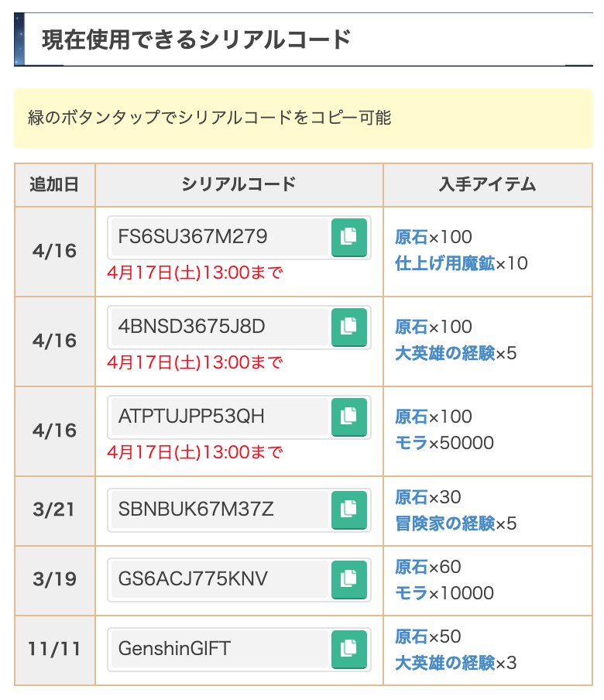Open 原石 link next to ×60
Viewport: 604px width, 700px height.
point(411,567)
